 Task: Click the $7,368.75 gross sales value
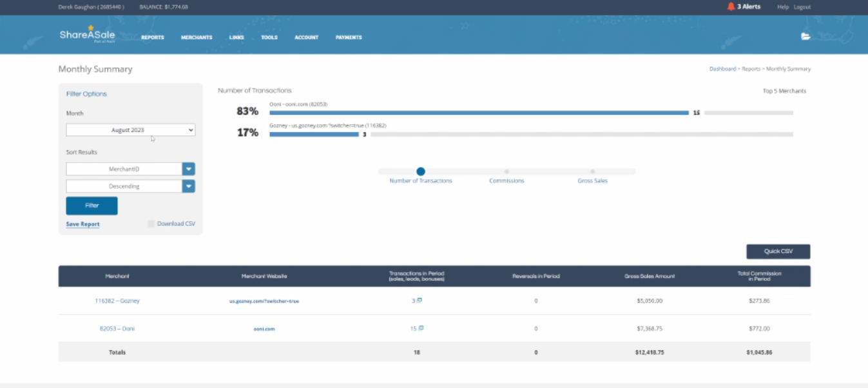650,329
